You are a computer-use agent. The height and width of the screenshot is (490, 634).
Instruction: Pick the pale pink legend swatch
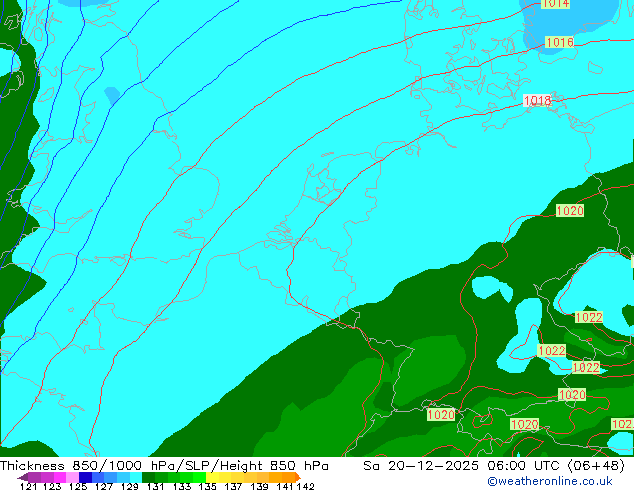(x=72, y=477)
